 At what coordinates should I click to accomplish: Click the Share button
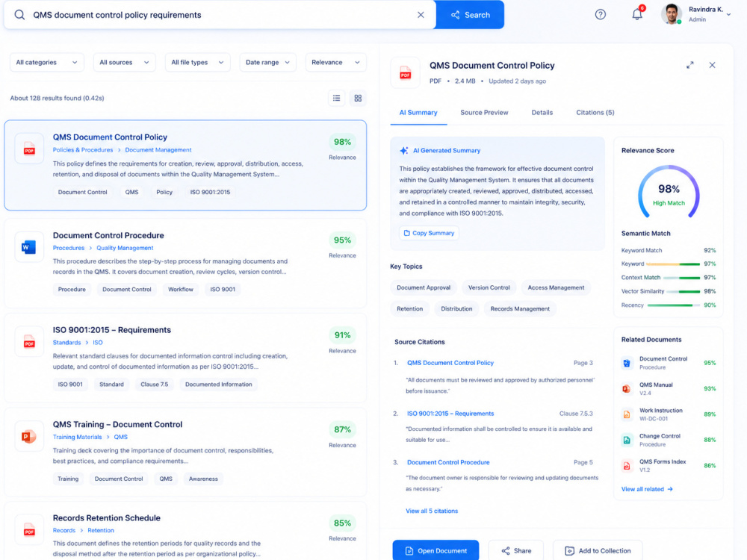(516, 551)
